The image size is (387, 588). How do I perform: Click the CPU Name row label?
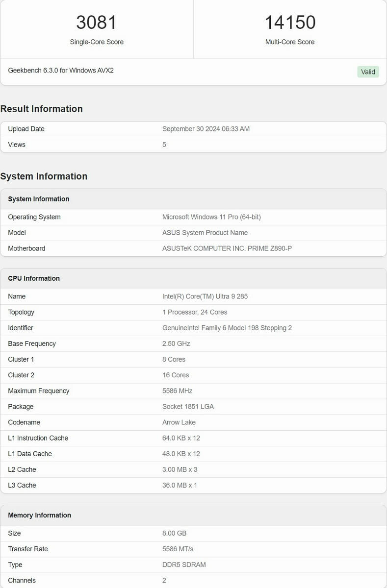17,296
